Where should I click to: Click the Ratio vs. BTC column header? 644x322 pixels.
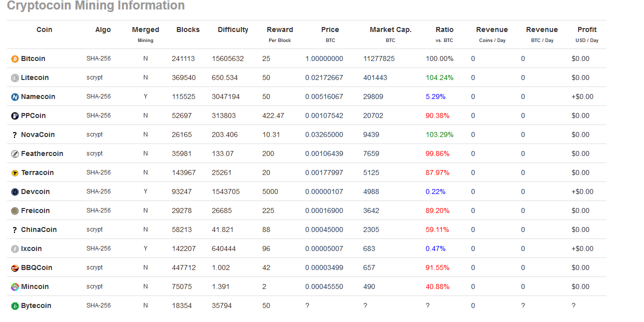coord(445,34)
